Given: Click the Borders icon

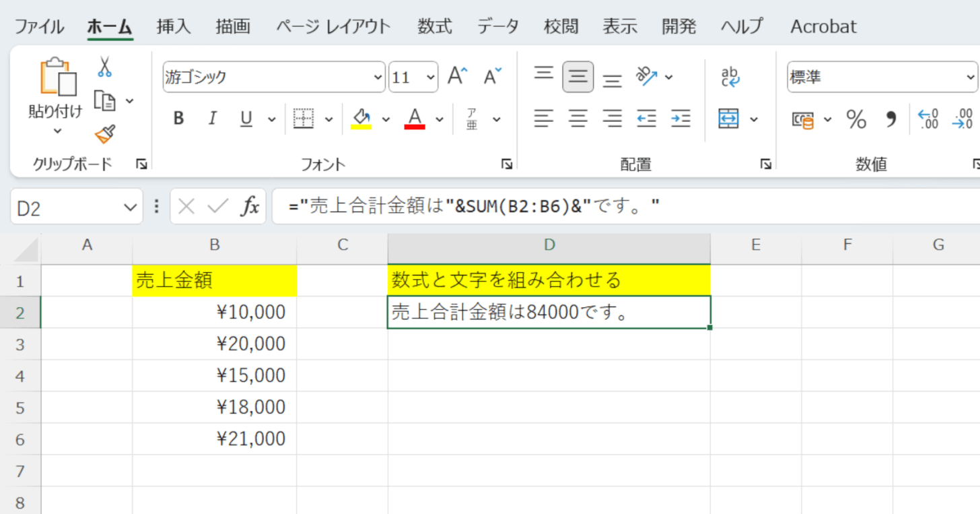Looking at the screenshot, I should tap(304, 119).
